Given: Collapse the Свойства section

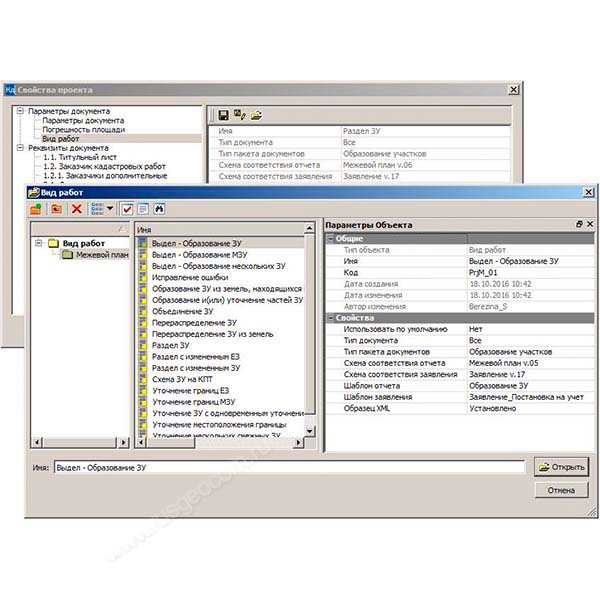Looking at the screenshot, I should [x=330, y=318].
